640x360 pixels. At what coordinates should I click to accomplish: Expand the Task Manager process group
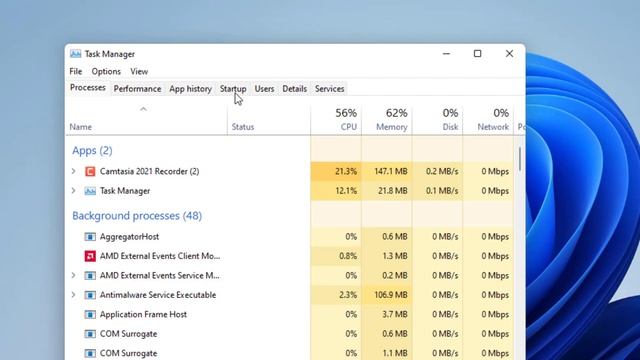[73, 191]
